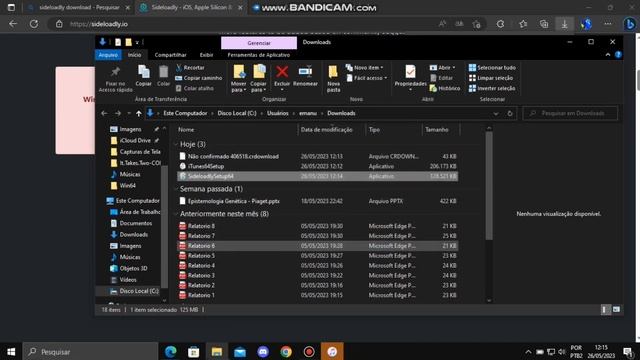This screenshot has width=640, height=360.
Task: Click Este Computador breadcrumb
Action: coord(185,113)
